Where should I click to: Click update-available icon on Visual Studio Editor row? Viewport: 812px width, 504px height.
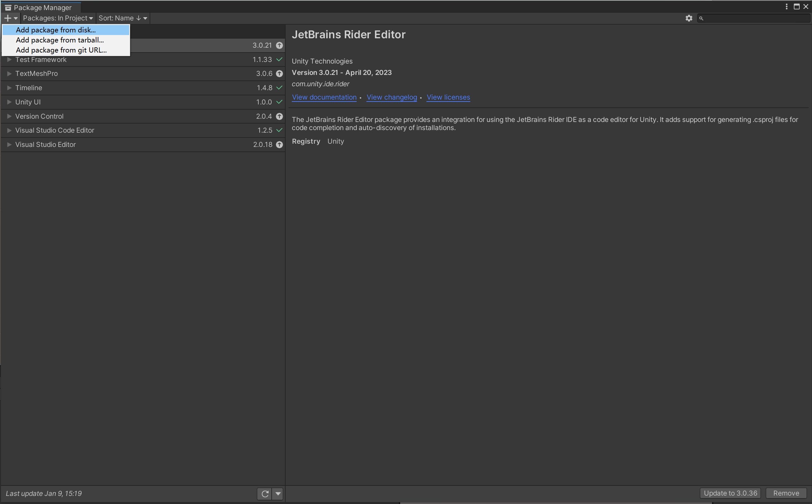[279, 145]
